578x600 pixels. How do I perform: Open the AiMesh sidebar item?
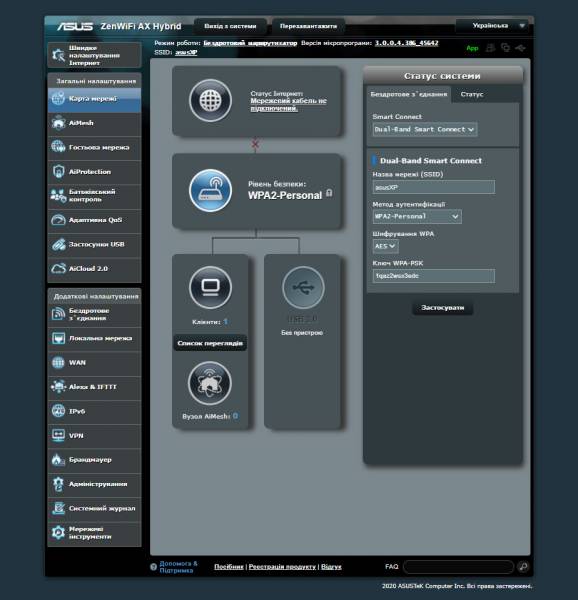coord(94,123)
